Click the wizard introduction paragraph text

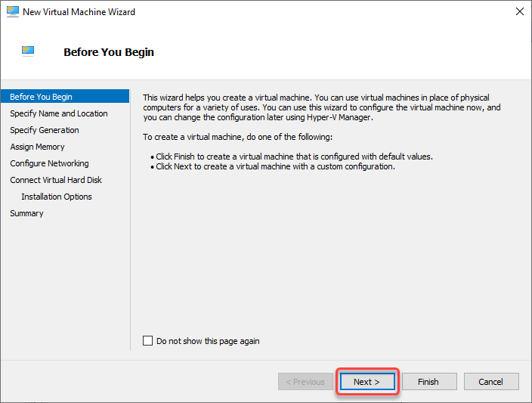point(322,107)
